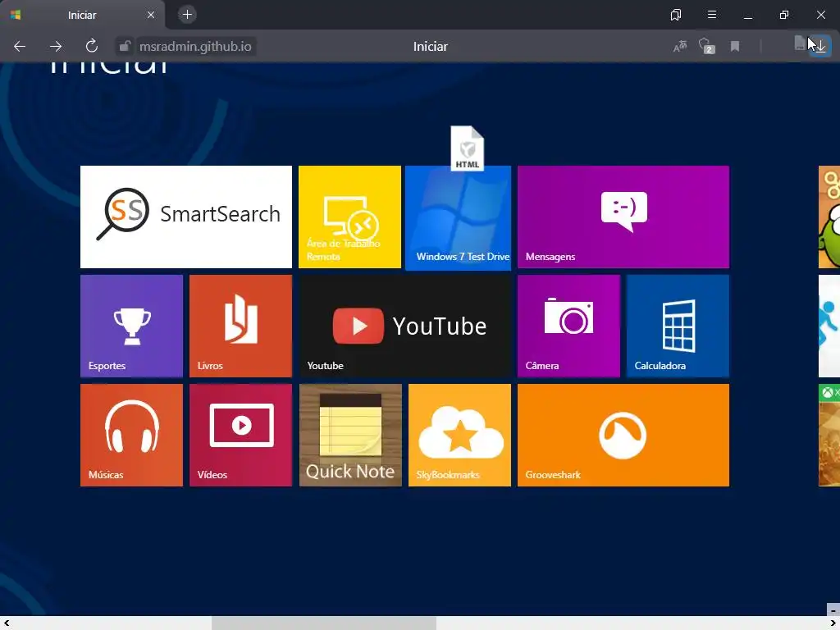Open the bookmarks panel icon in title bar
The width and height of the screenshot is (840, 630).
coord(676,15)
